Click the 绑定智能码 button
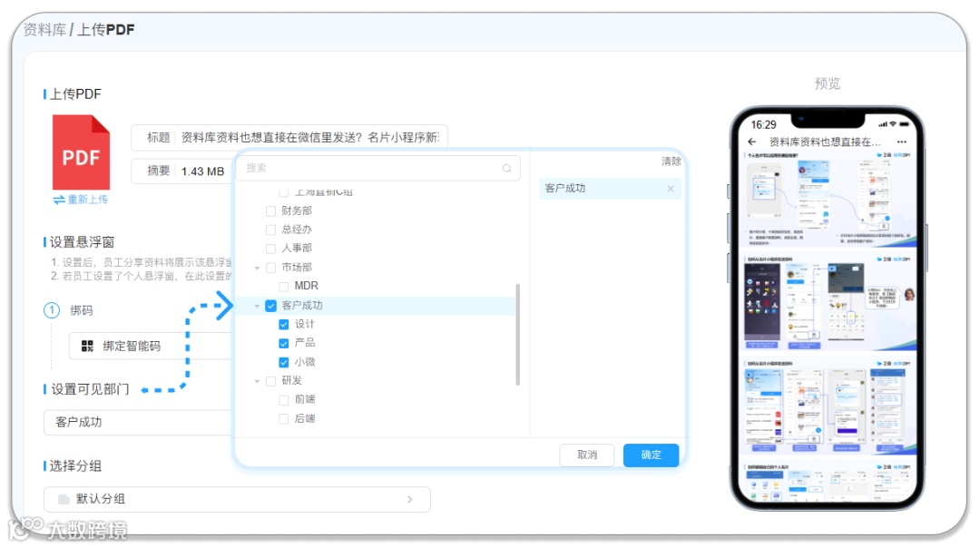The height and width of the screenshot is (548, 980). [152, 347]
